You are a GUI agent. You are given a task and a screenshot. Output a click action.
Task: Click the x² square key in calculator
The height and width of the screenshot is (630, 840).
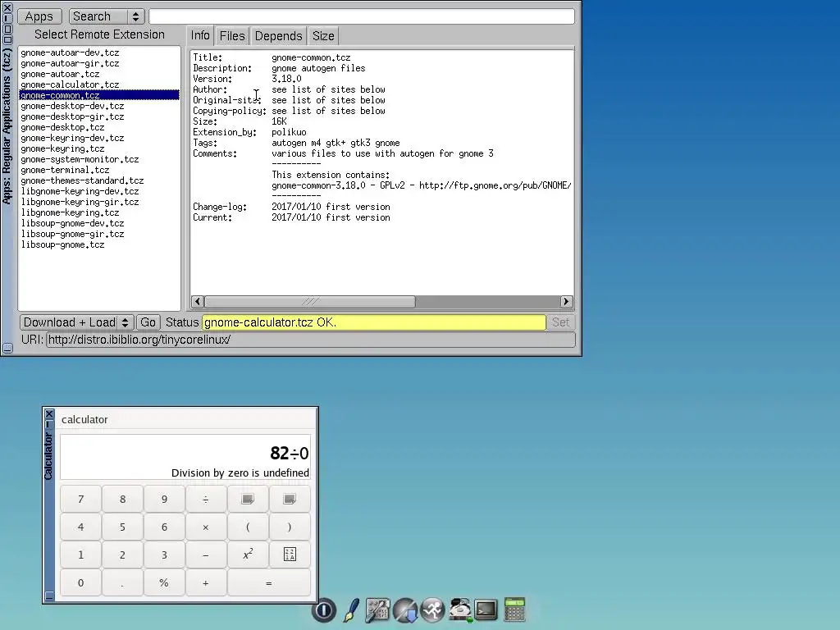(248, 555)
